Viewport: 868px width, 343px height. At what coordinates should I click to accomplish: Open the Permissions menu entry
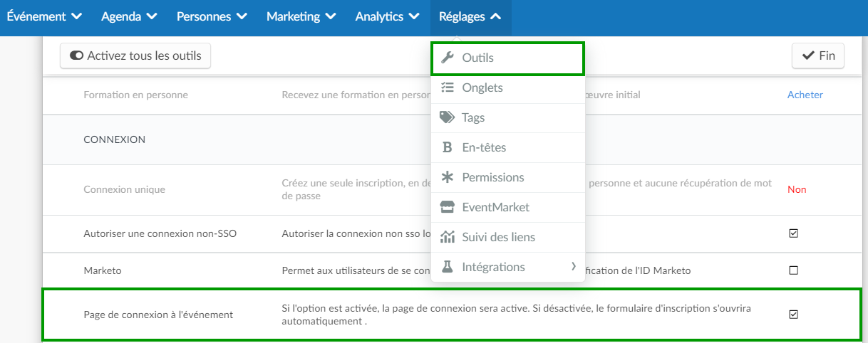508,177
